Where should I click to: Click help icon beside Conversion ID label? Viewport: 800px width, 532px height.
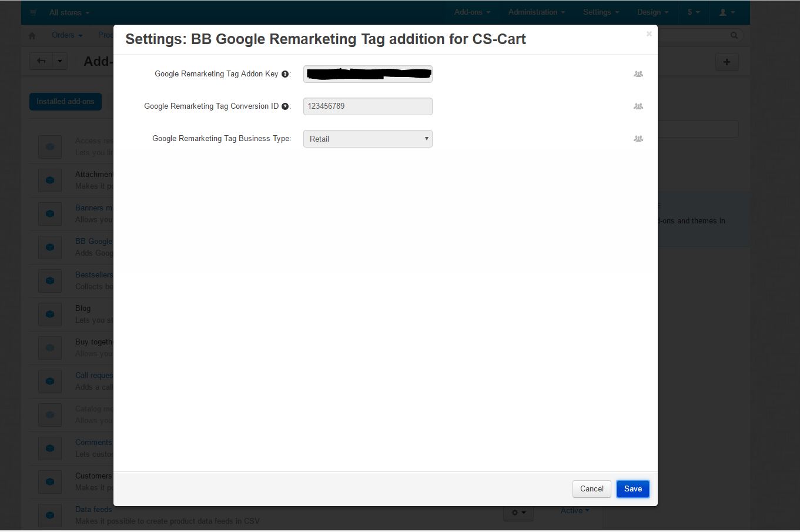click(x=285, y=106)
